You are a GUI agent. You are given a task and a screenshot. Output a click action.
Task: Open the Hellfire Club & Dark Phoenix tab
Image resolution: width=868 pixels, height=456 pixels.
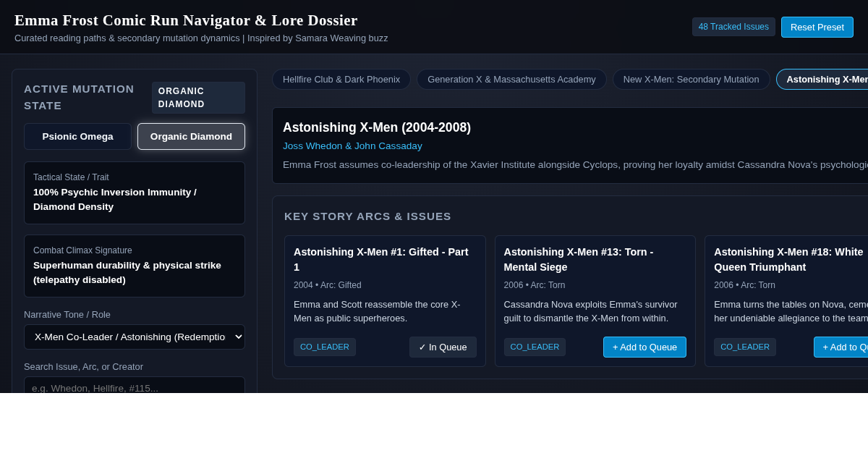341,79
